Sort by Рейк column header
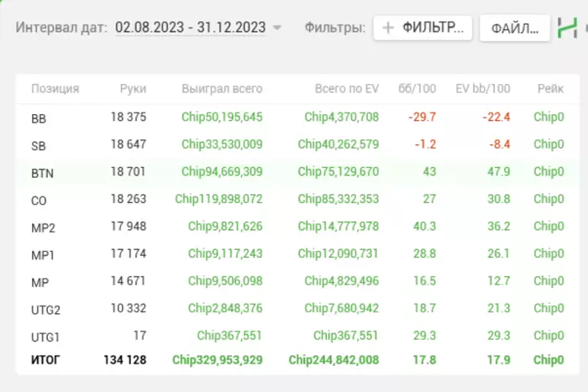 coord(550,89)
